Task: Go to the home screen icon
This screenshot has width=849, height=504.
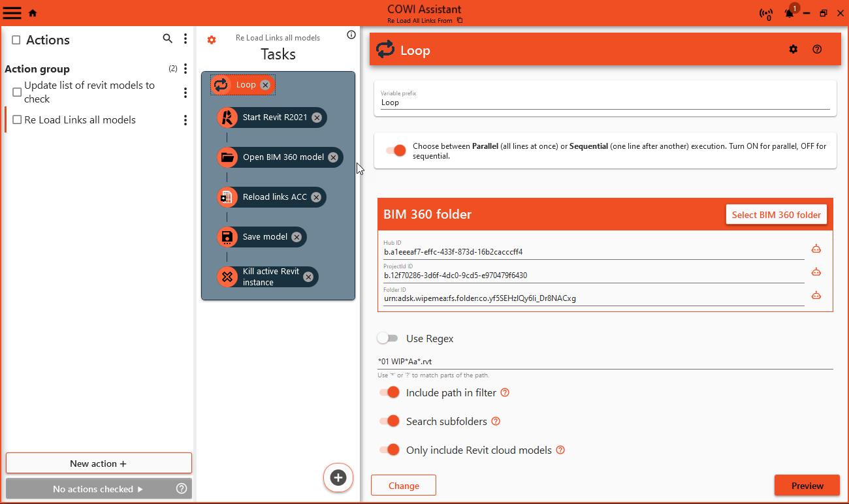Action: tap(33, 13)
